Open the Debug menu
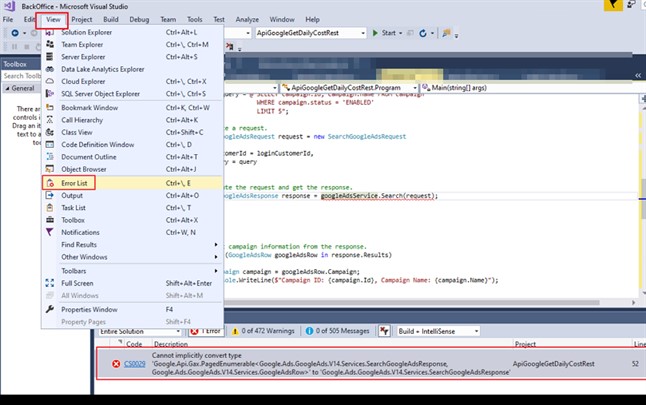Screen dimensions: 646x405 139,19
